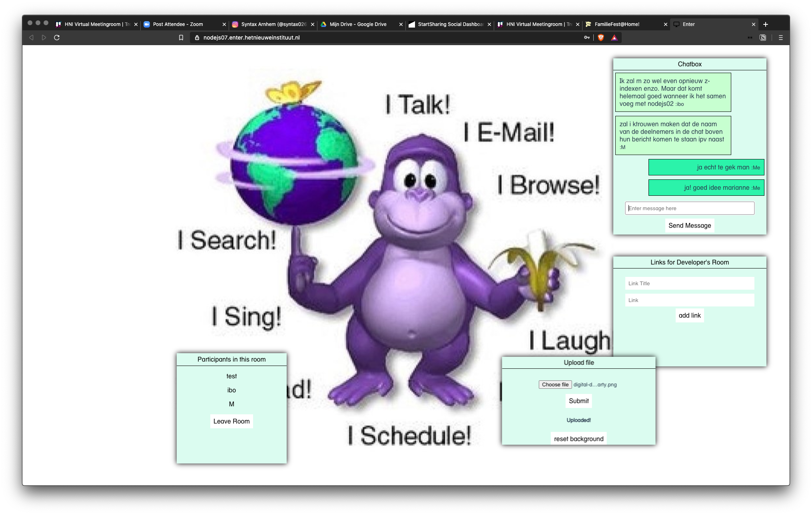
Task: Submit the chosen upload file
Action: pos(579,401)
